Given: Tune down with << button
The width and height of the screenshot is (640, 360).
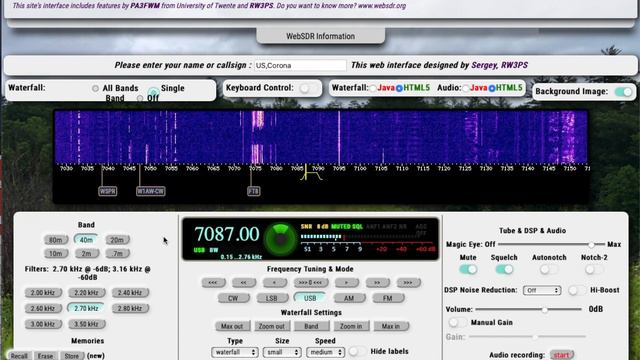Looking at the screenshot, I should point(244,282).
